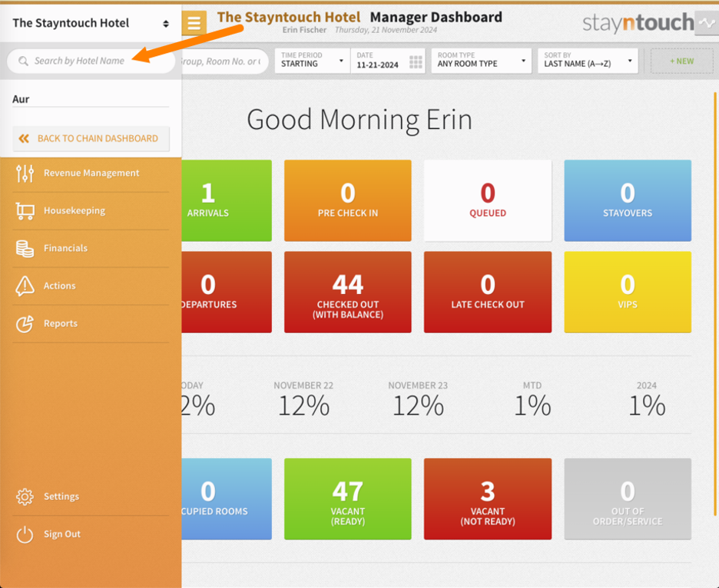This screenshot has width=719, height=588.
Task: Open the Queued tile
Action: (488, 201)
